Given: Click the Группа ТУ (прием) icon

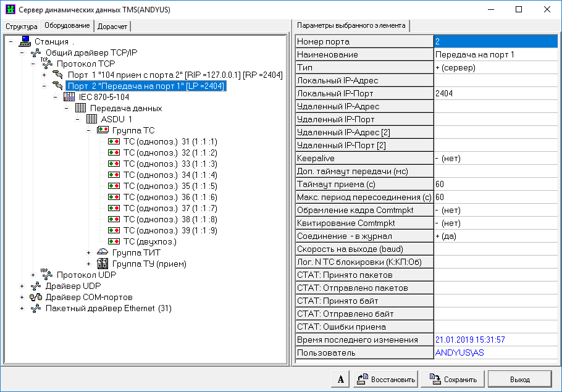Looking at the screenshot, I should [x=103, y=264].
